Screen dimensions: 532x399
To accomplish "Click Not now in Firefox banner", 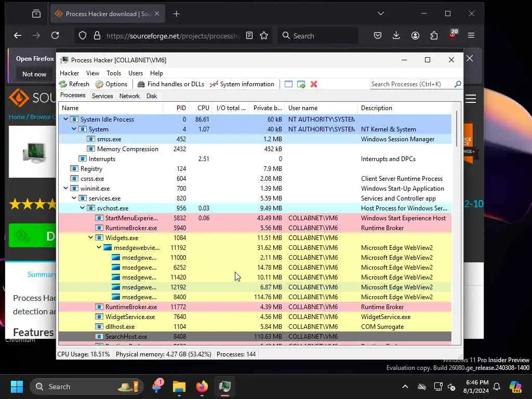I will pyautogui.click(x=34, y=74).
